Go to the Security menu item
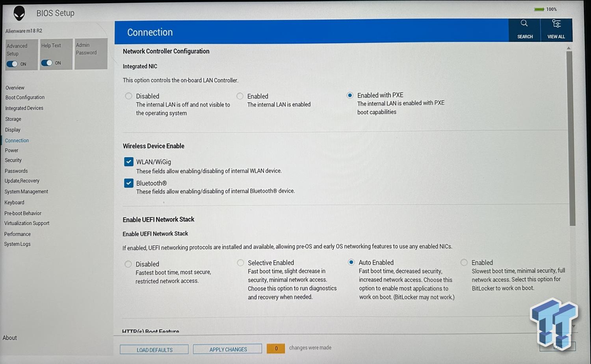The height and width of the screenshot is (364, 591). click(13, 160)
